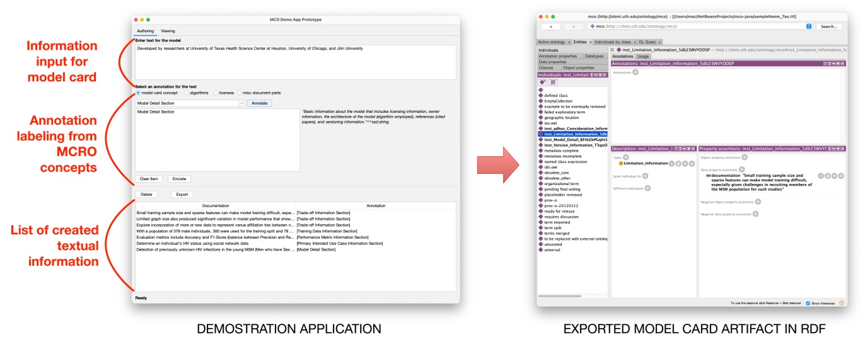This screenshot has width=868, height=340.
Task: Toggle the Show Inferences checkbox
Action: (x=808, y=303)
